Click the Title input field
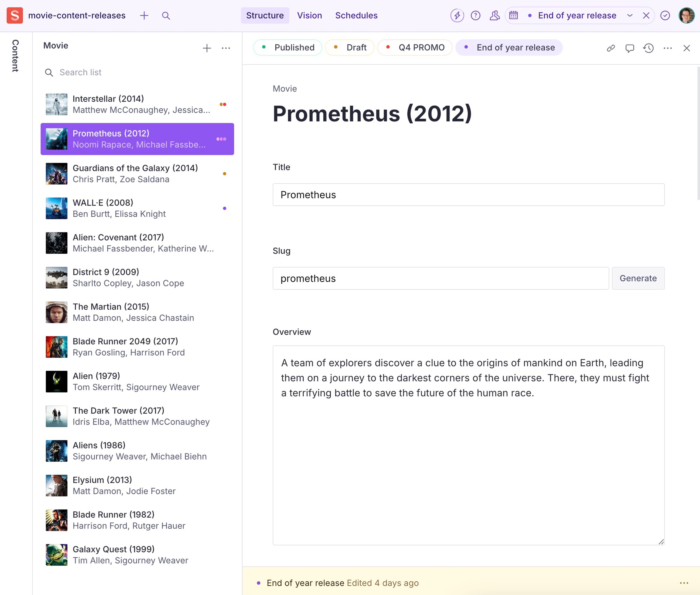This screenshot has width=700, height=595. [x=468, y=195]
